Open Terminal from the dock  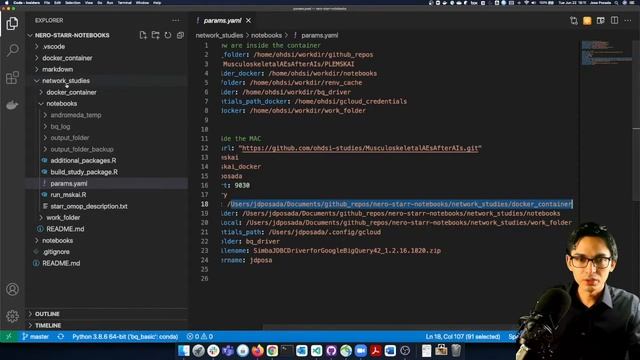[x=287, y=351]
